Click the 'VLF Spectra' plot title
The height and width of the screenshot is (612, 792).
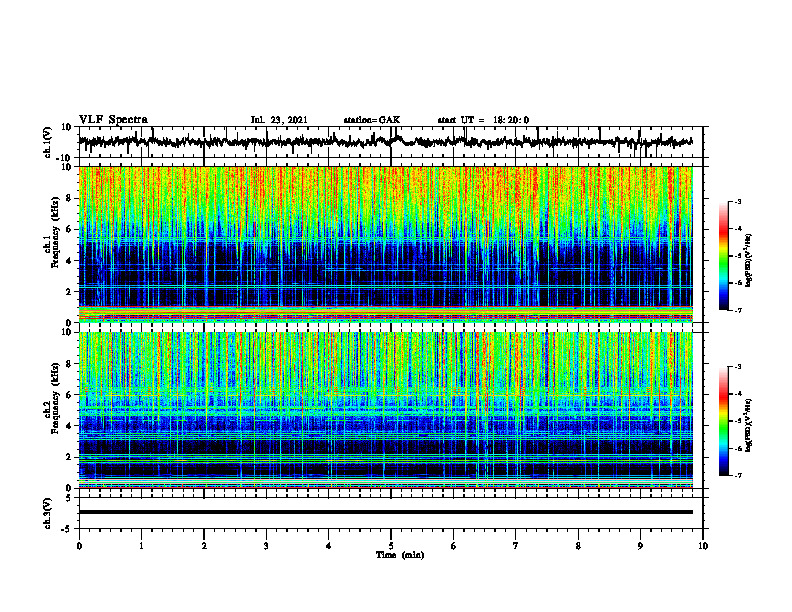tap(113, 120)
